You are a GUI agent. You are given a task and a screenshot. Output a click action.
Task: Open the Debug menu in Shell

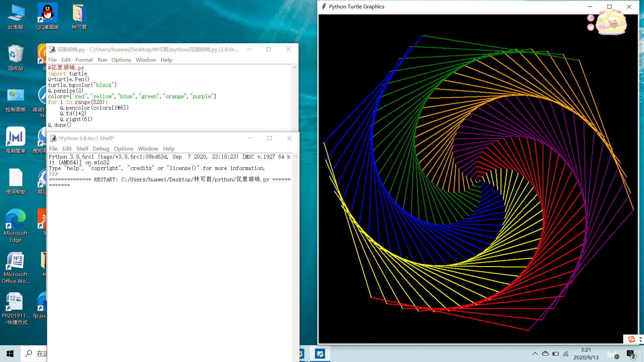101,148
